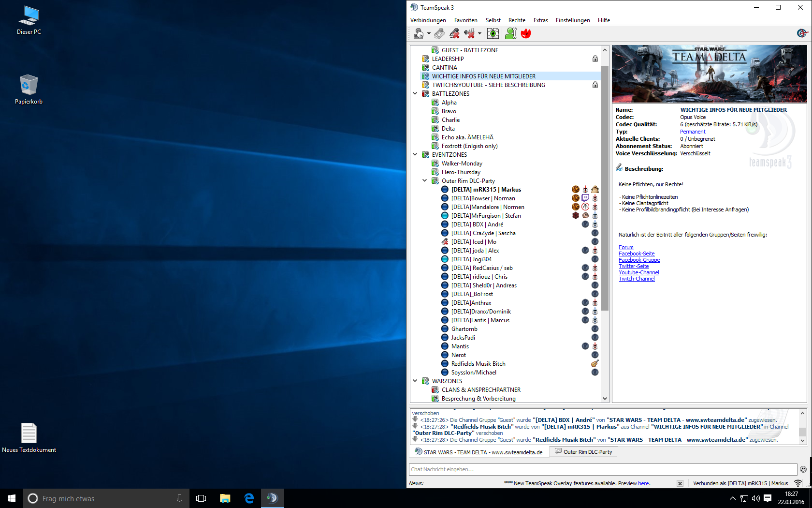Open the contacts manager toolbar icon

pos(510,33)
